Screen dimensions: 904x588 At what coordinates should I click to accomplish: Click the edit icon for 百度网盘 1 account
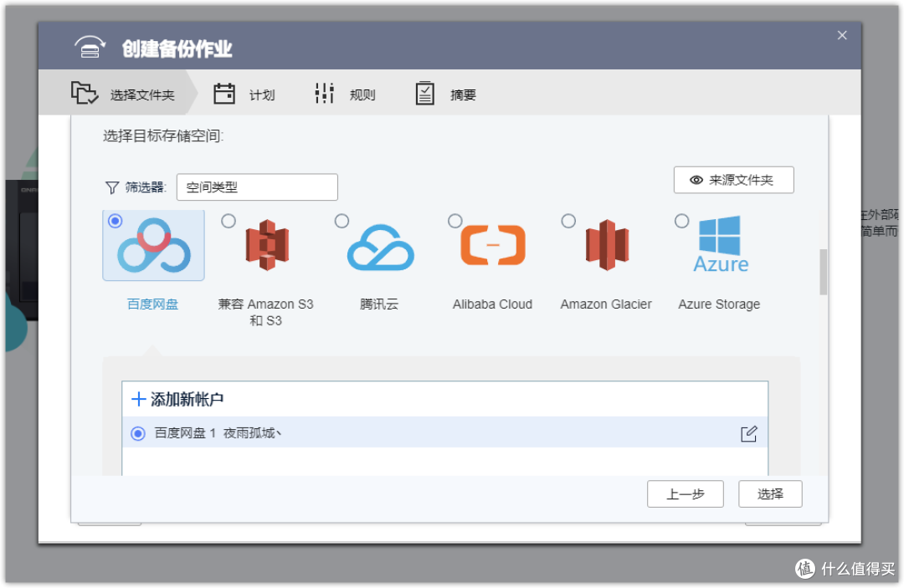[748, 433]
